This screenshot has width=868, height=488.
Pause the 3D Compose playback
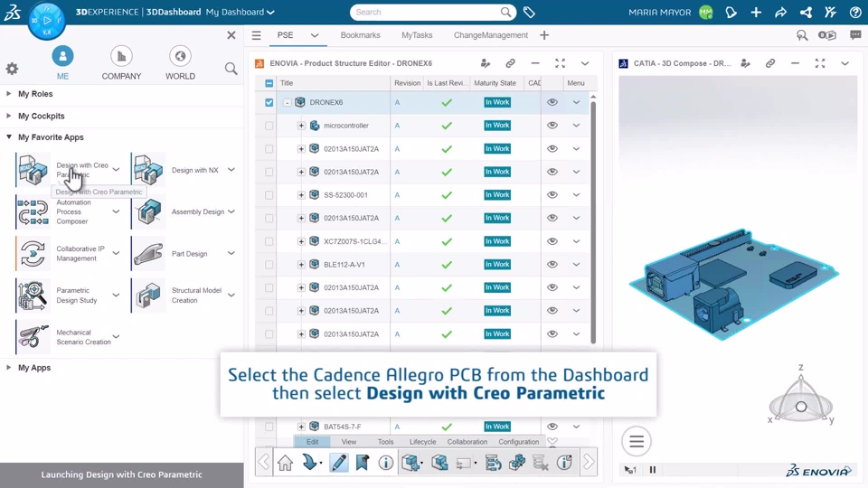pos(653,470)
